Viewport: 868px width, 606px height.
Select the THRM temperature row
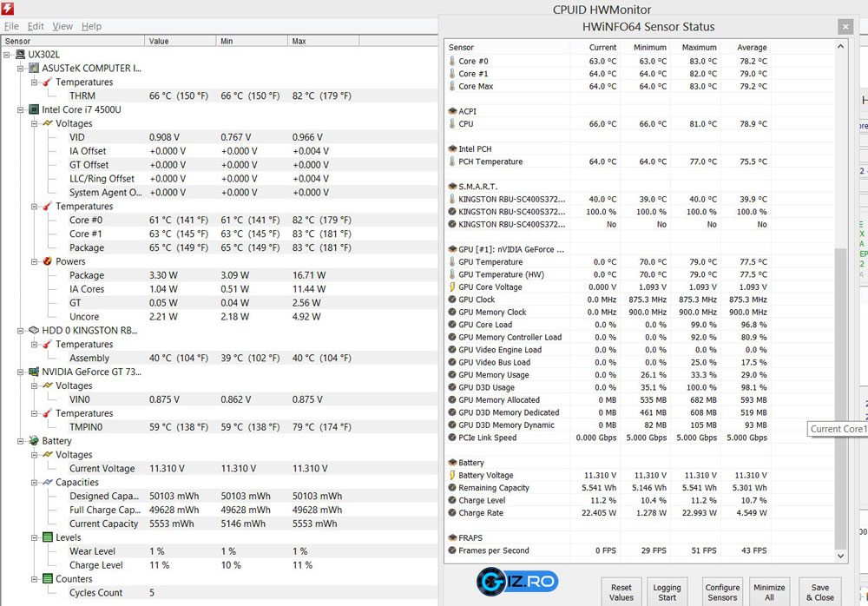click(x=220, y=96)
